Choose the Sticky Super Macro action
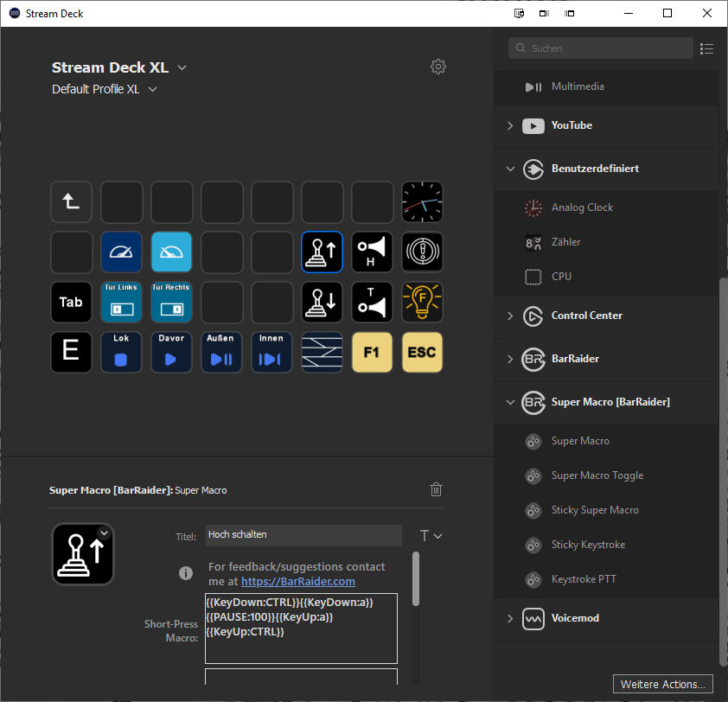Viewport: 728px width, 702px height. 606,510
